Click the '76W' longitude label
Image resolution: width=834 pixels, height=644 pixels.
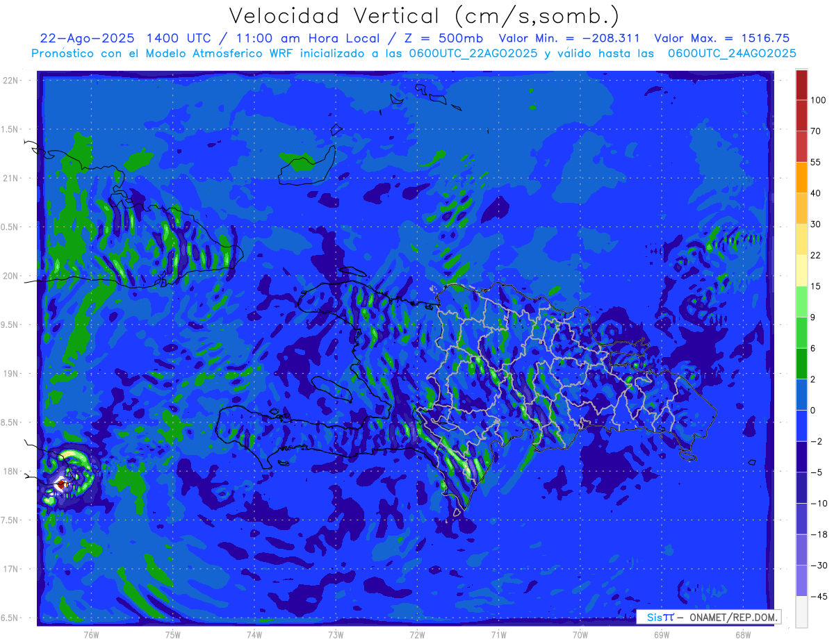(91, 634)
